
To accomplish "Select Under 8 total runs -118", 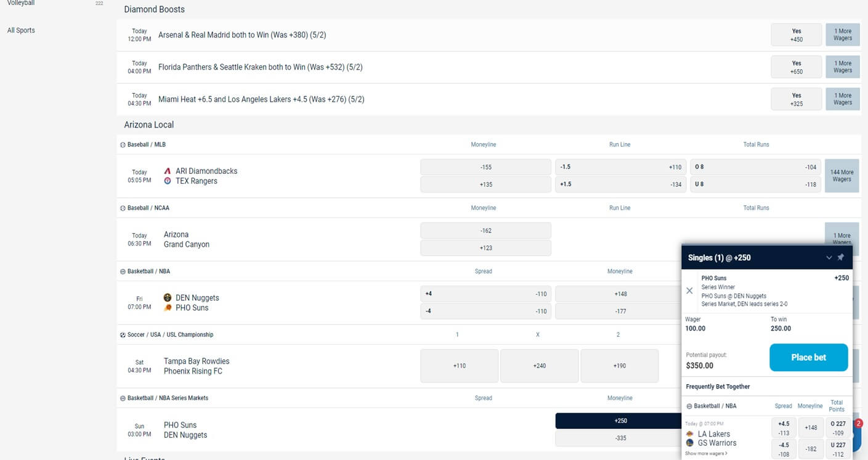I will pos(755,184).
